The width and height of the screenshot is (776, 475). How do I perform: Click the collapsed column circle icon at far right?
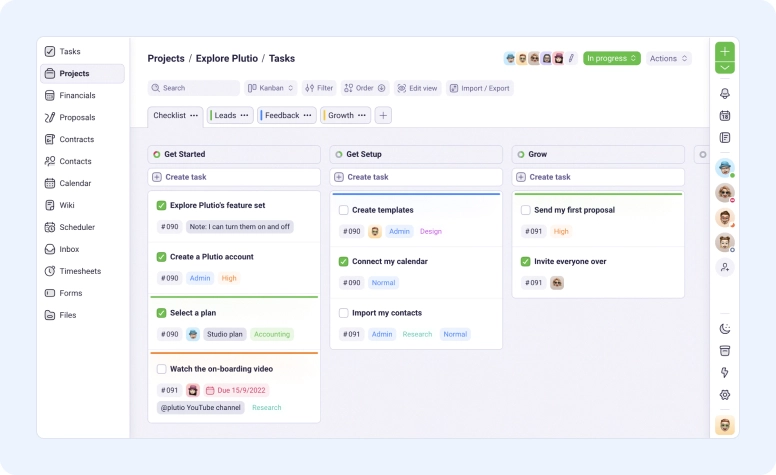[702, 154]
